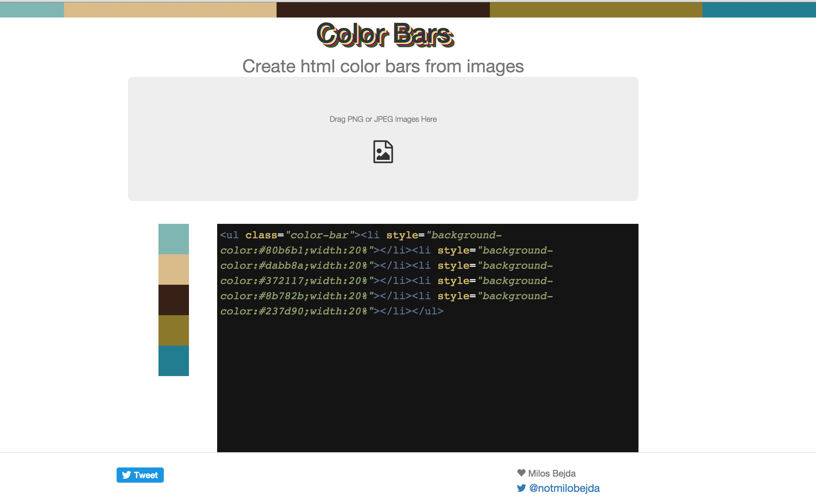Image resolution: width=816 pixels, height=504 pixels.
Task: Click the tan segment of the top color bar
Action: (x=170, y=10)
